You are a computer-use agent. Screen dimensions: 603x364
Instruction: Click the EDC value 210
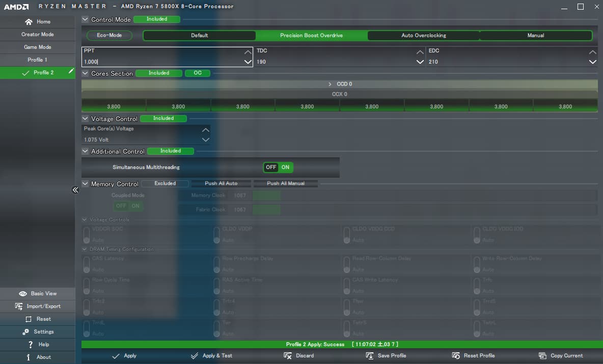(433, 62)
